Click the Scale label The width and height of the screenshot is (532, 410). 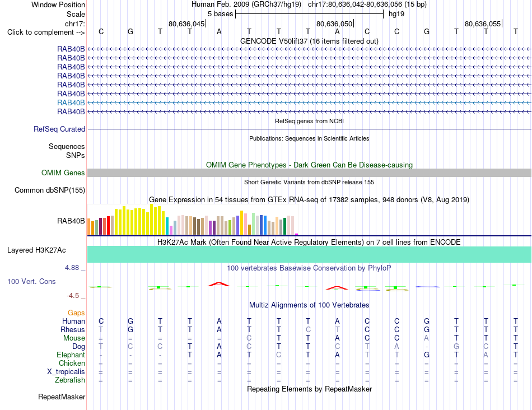[76, 14]
